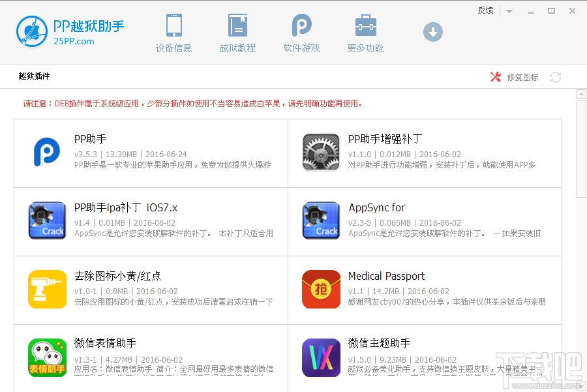Click the red DEB插件 warning notice
This screenshot has height=392, width=587.
193,104
